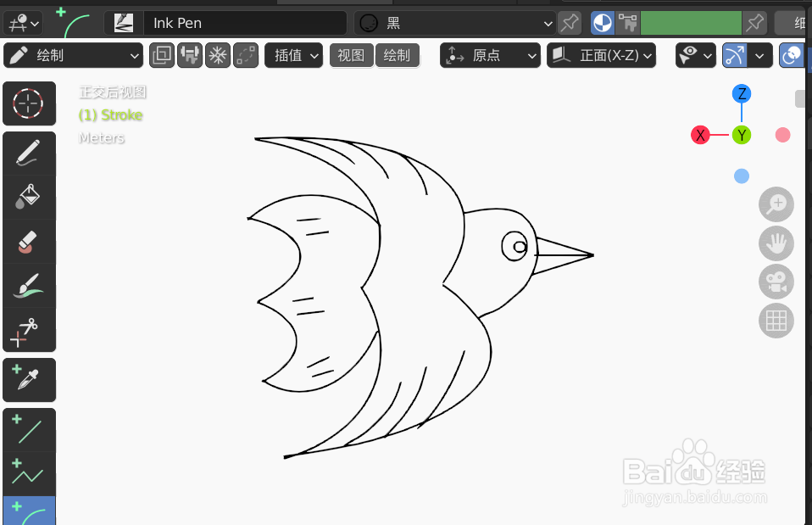The height and width of the screenshot is (525, 812).
Task: Toggle camera view using the camera icon
Action: click(776, 282)
